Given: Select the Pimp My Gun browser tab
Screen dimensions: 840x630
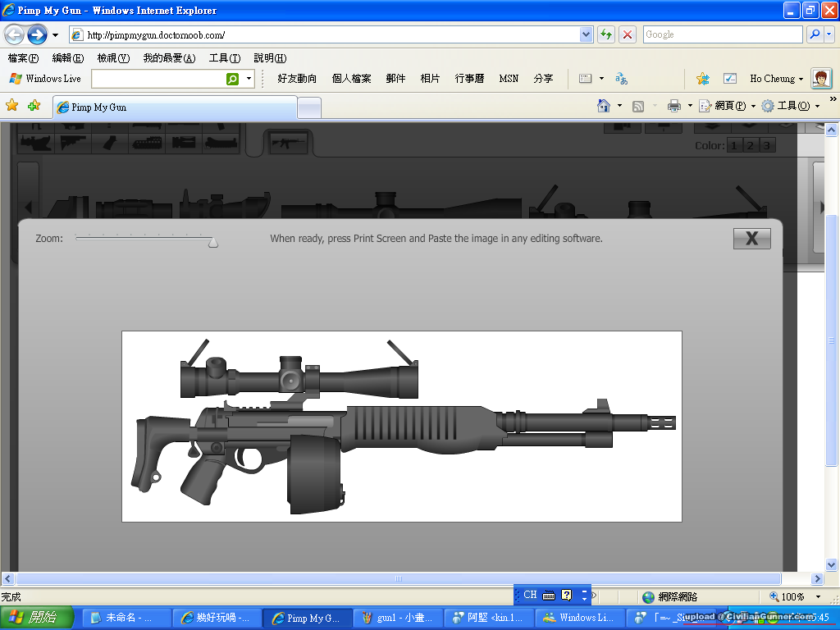Looking at the screenshot, I should pyautogui.click(x=174, y=107).
